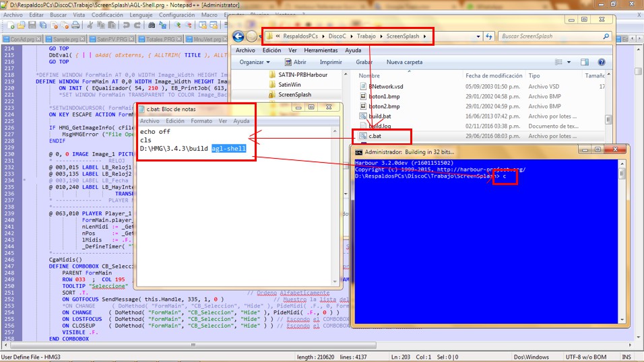Image resolution: width=644 pixels, height=362 pixels.
Task: Open the Codificación menu in Notepad++
Action: click(107, 15)
